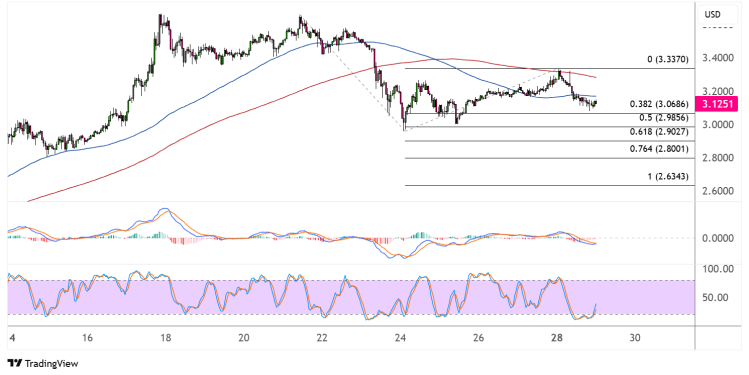Screen dimensions: 749x375
Task: Click the 2.6000 price axis label
Action: [x=718, y=191]
